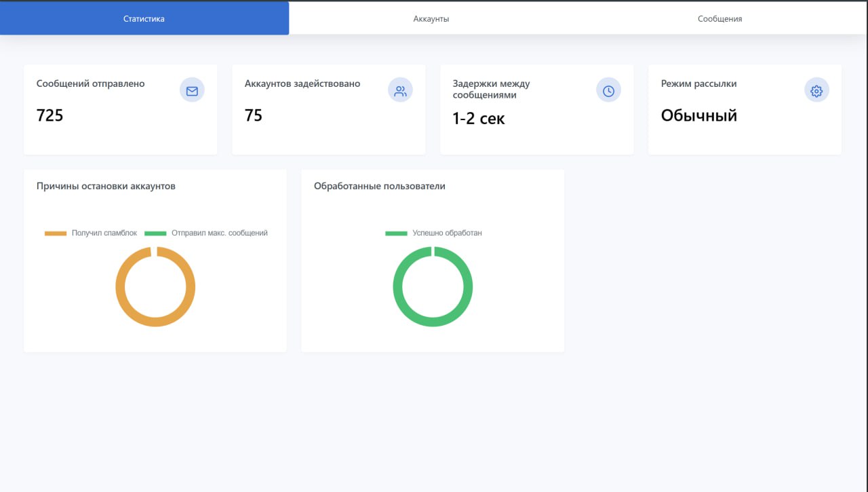
Task: Click the Причины остановки аккаунтов heading
Action: click(106, 186)
